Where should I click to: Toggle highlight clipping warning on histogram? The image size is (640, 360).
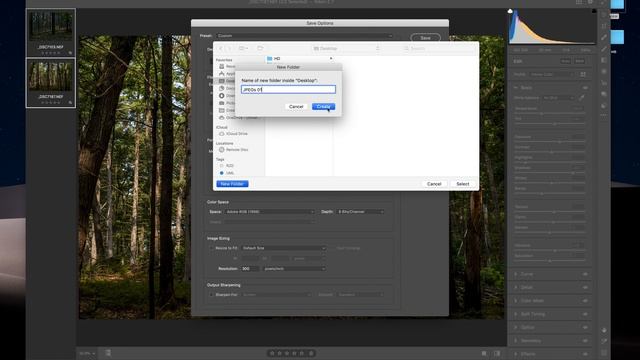pyautogui.click(x=594, y=11)
